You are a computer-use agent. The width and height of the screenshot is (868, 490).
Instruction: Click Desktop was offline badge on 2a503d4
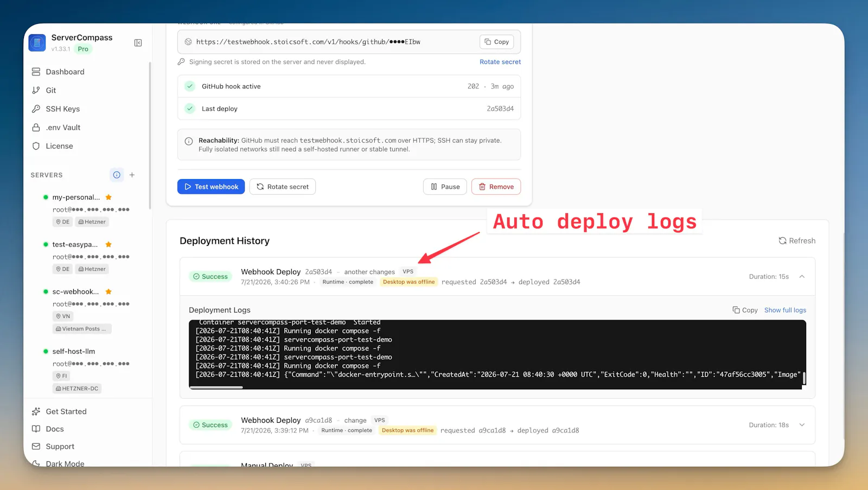click(x=409, y=282)
